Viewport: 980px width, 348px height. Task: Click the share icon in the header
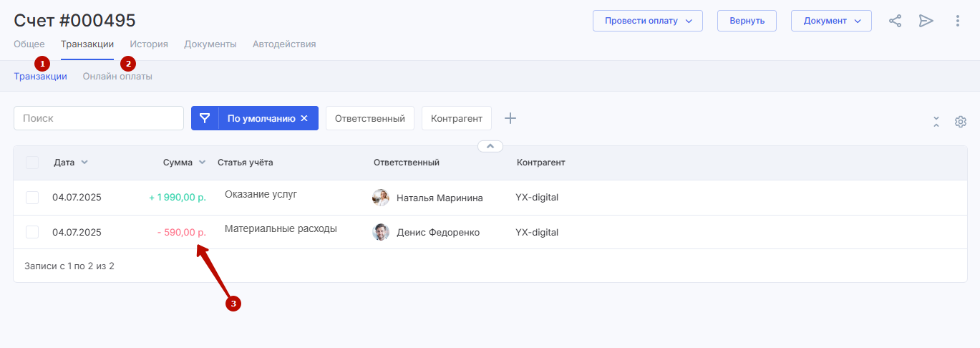click(895, 21)
